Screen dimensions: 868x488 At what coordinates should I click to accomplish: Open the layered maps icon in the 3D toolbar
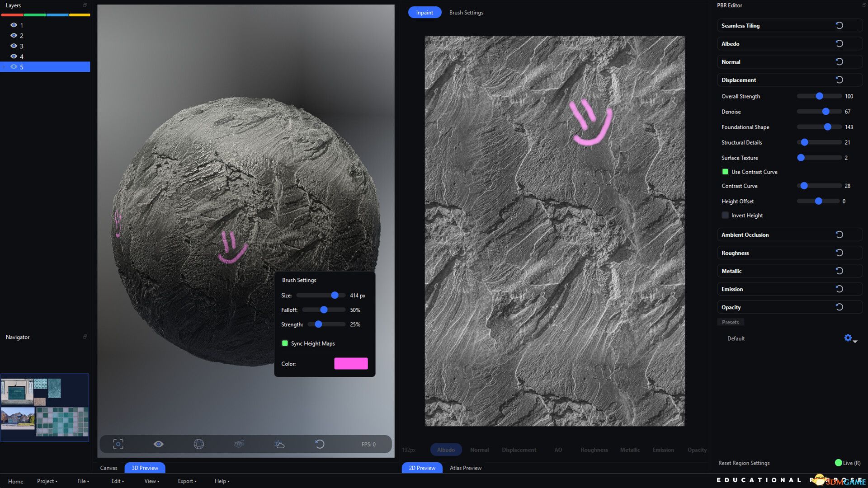click(x=239, y=444)
